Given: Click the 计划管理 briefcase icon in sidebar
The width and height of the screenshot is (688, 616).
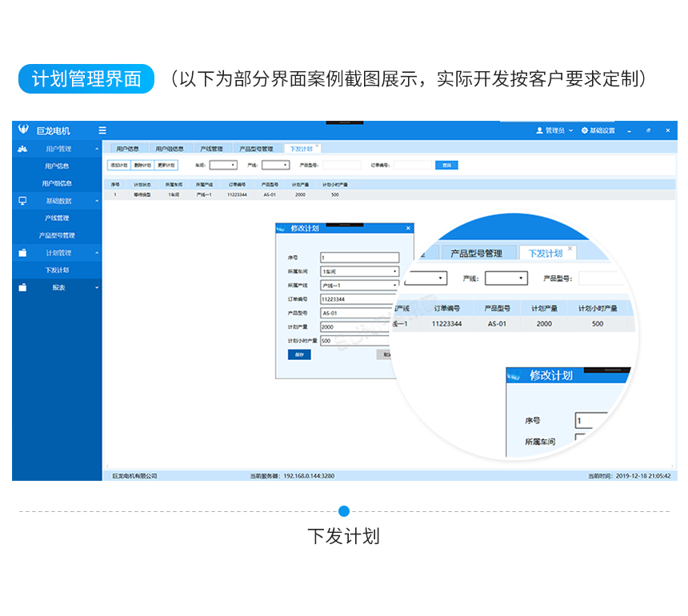Looking at the screenshot, I should coord(22,253).
